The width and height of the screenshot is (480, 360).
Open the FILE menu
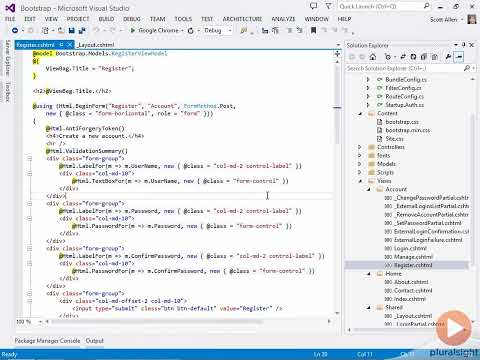click(x=10, y=19)
